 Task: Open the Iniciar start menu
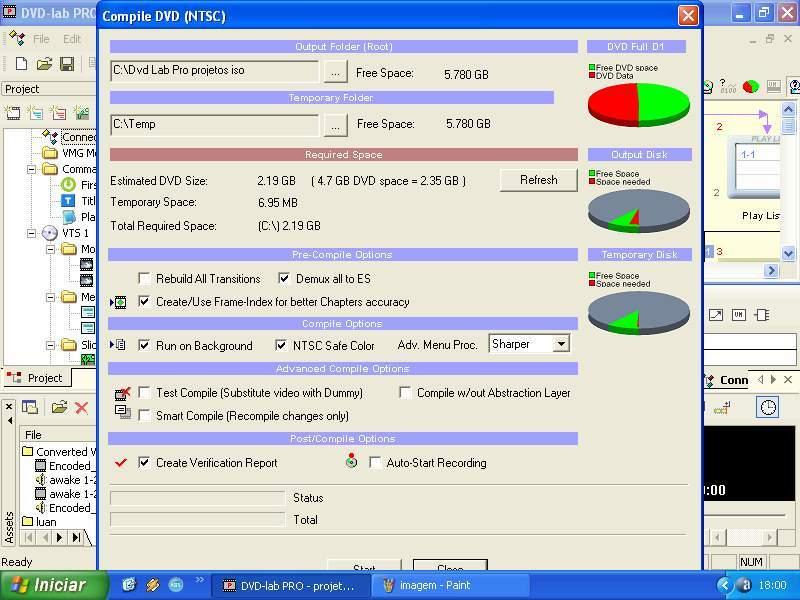pyautogui.click(x=49, y=585)
